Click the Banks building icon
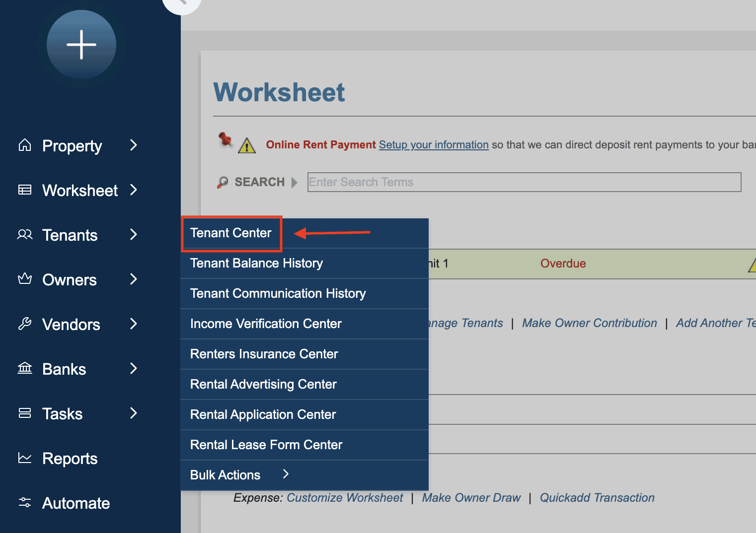Screen dimensions: 756x533 pyautogui.click(x=25, y=368)
